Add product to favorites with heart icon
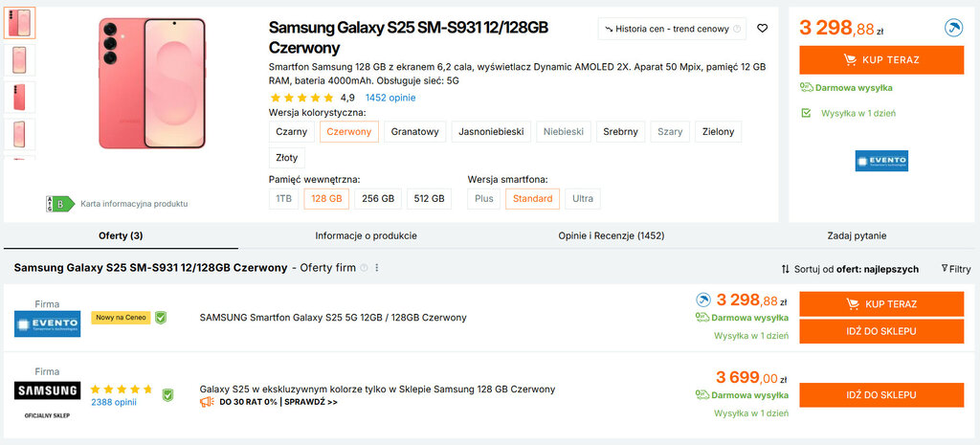Viewport: 980px width, 445px height. tap(762, 29)
